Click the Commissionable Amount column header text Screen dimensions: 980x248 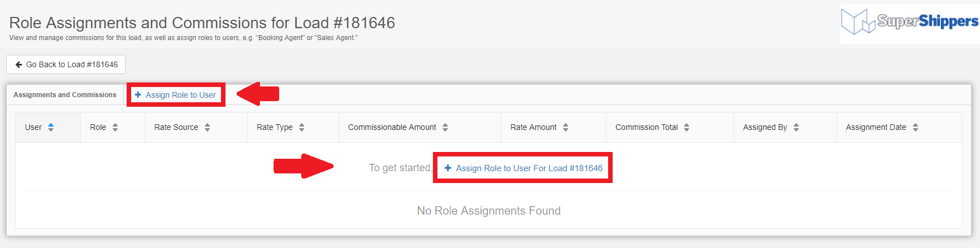tap(392, 127)
